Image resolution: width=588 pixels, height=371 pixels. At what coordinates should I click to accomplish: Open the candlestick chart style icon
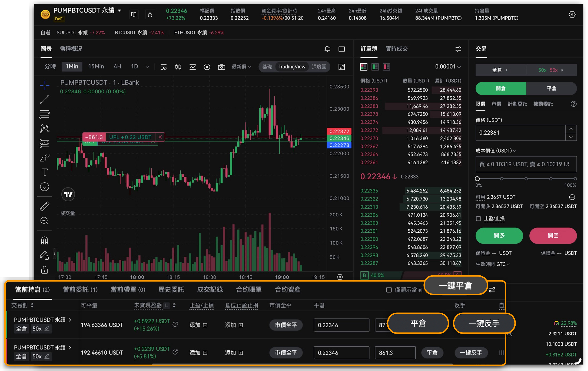[178, 67]
